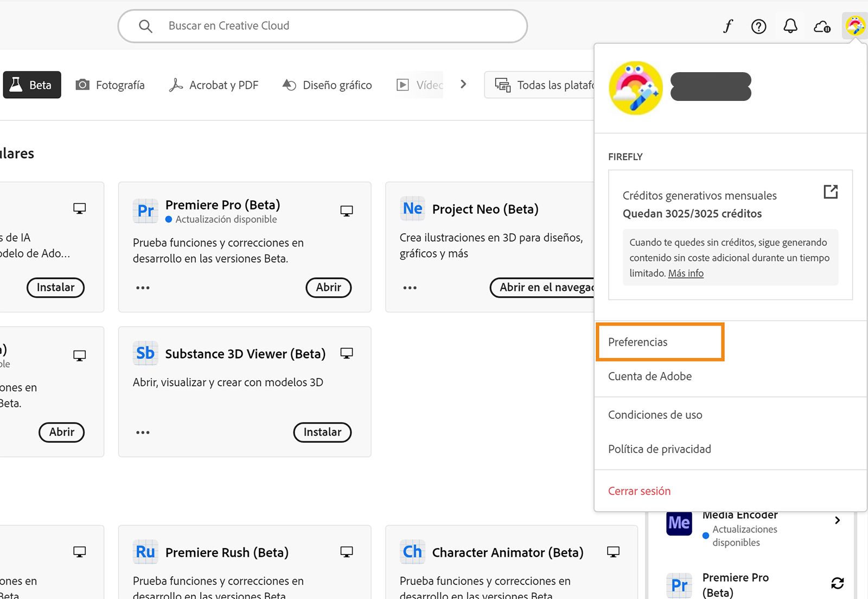Click Actualizaciones disponibles under Media Encoder
Image resolution: width=868 pixels, height=599 pixels.
click(745, 536)
